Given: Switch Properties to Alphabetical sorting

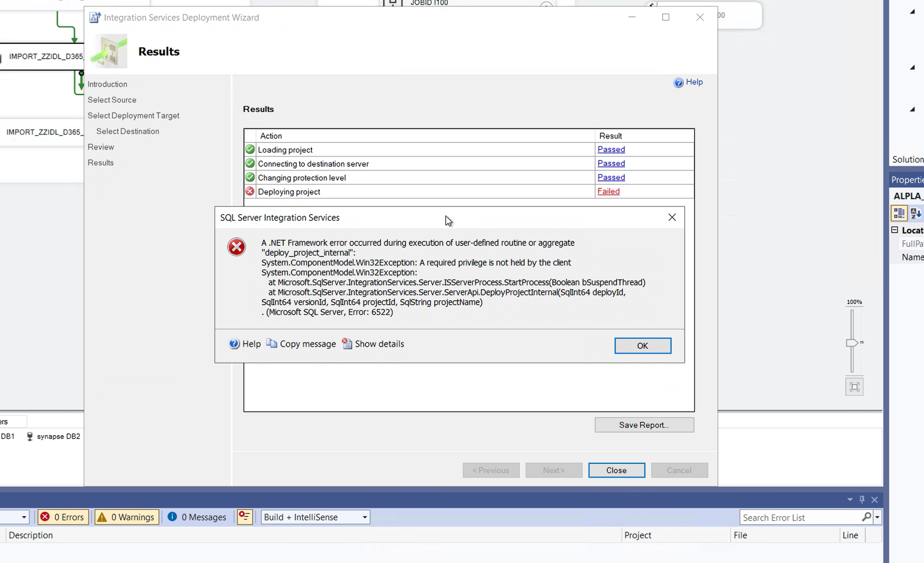Looking at the screenshot, I should (916, 213).
